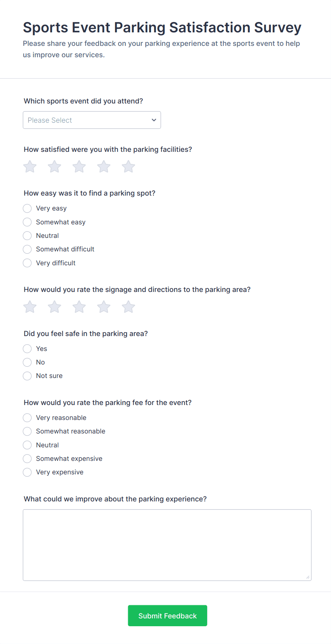Click the parking improvement text area
The width and height of the screenshot is (331, 644).
167,545
